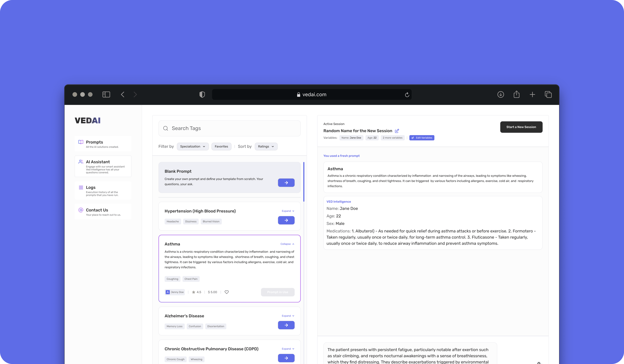This screenshot has width=624, height=364.
Task: Click the pencil icon beside session name
Action: tap(397, 131)
